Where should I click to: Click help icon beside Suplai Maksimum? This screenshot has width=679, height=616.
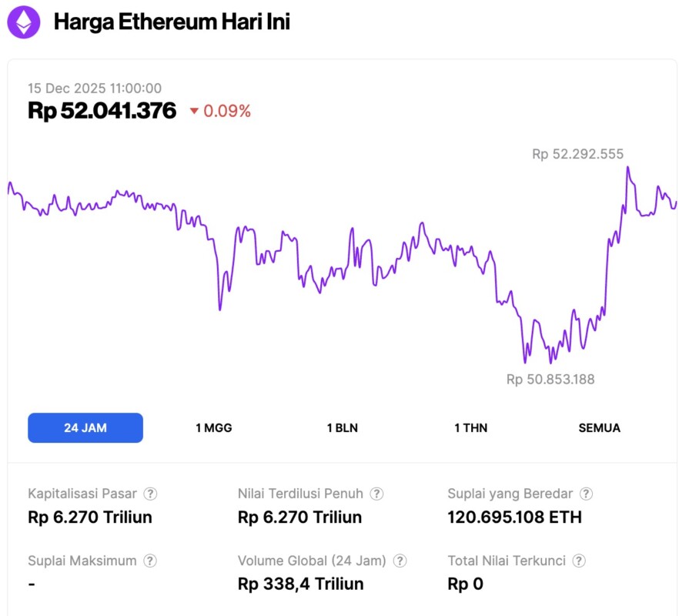[x=151, y=561]
